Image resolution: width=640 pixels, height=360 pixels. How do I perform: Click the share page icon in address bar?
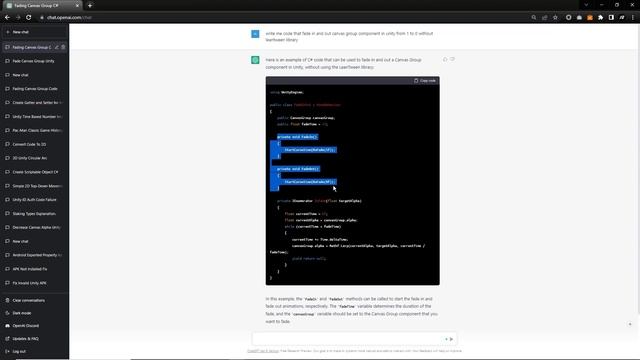click(544, 18)
